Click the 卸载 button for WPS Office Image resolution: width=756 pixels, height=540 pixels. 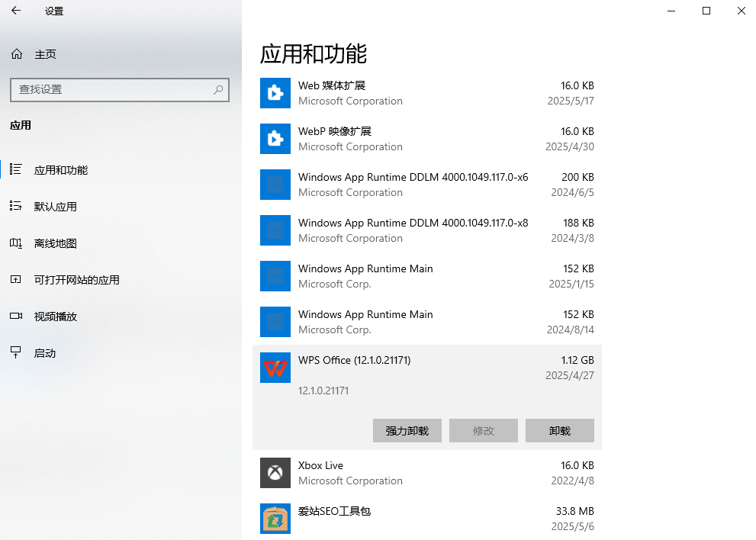[x=559, y=431]
